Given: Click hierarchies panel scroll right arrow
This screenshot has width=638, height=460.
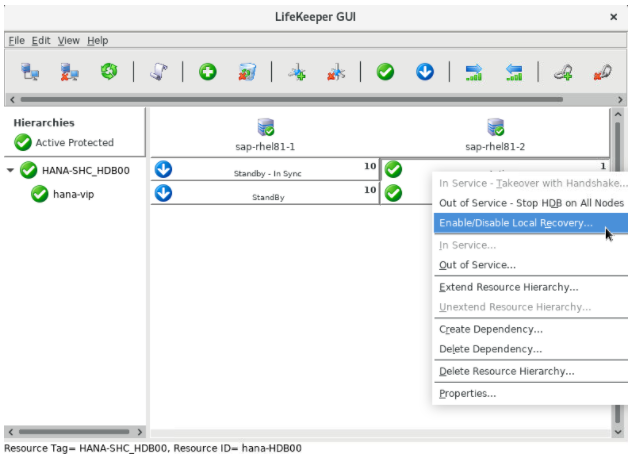Looking at the screenshot, I should pos(140,432).
